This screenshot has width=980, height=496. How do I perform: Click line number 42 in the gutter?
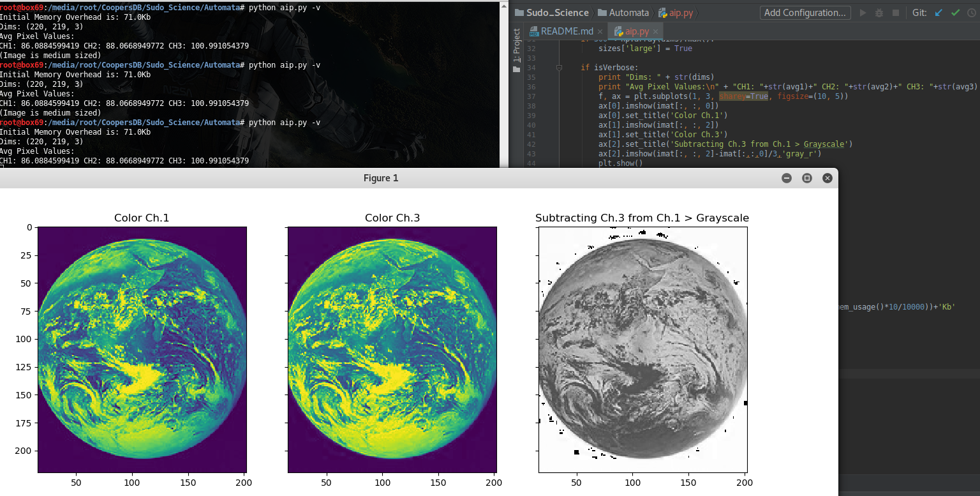531,144
